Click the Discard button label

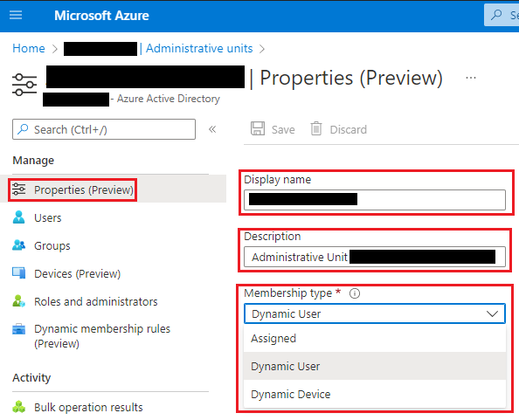(349, 129)
